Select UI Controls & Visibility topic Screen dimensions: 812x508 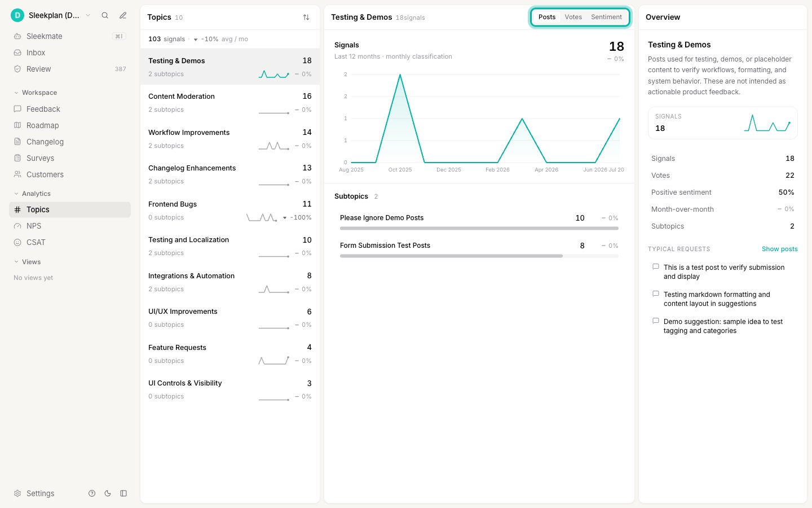pos(230,389)
